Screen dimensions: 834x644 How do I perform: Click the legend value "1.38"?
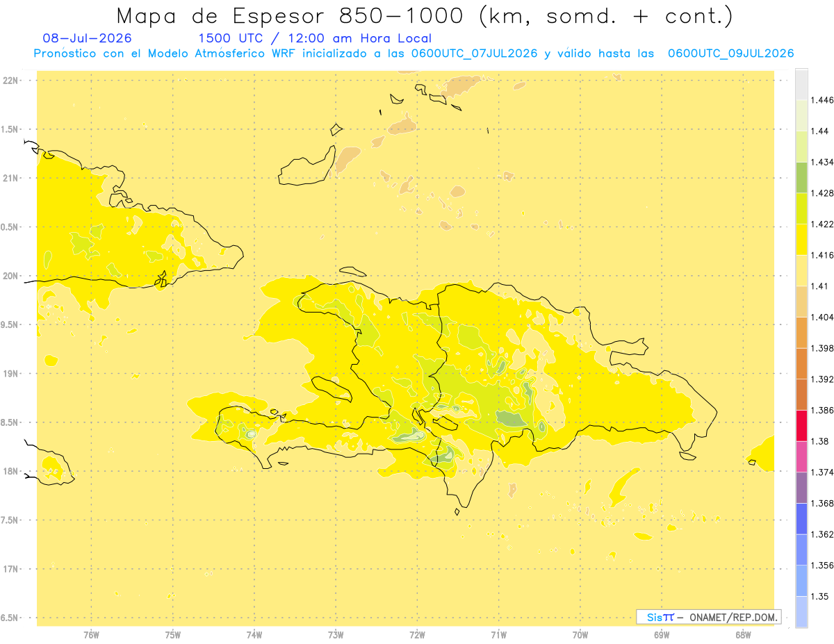(819, 441)
